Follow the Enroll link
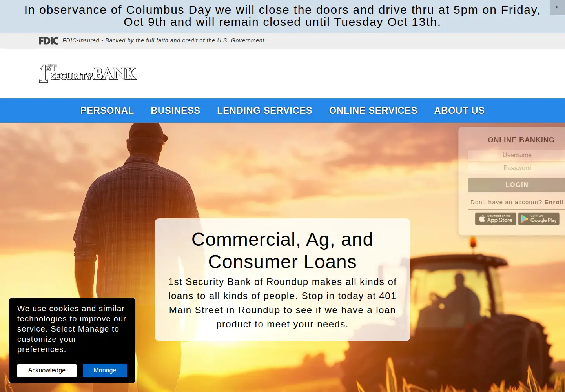The width and height of the screenshot is (565, 392). click(x=554, y=202)
